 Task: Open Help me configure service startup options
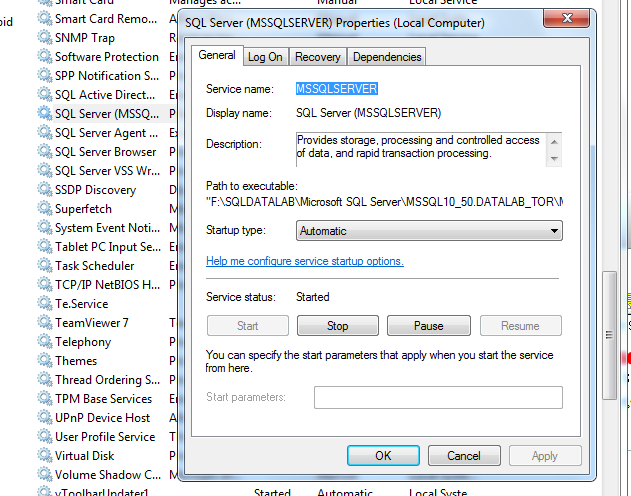[x=305, y=261]
